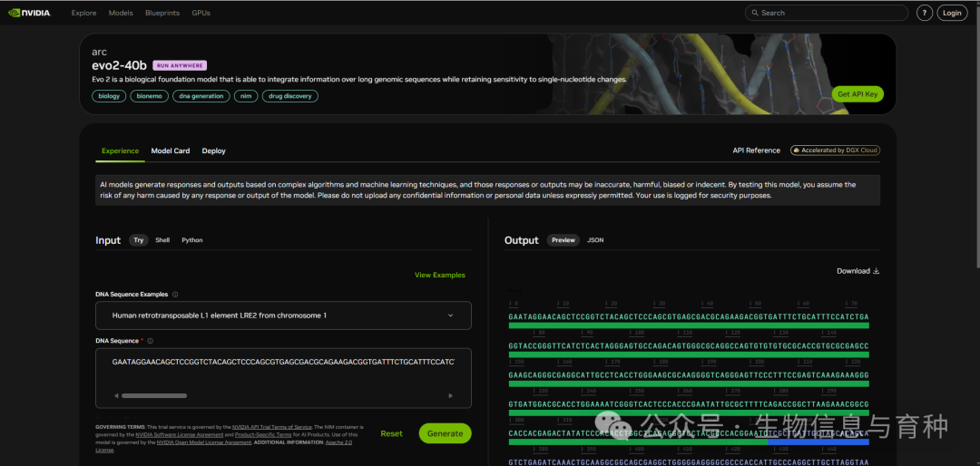This screenshot has width=980, height=466.
Task: Click the search magnifier icon
Action: point(755,13)
